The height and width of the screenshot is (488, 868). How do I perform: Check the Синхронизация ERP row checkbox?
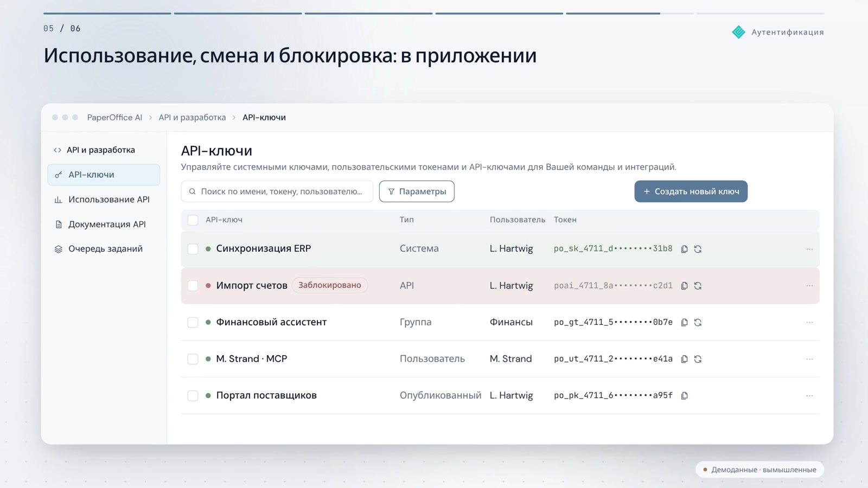[x=193, y=249]
